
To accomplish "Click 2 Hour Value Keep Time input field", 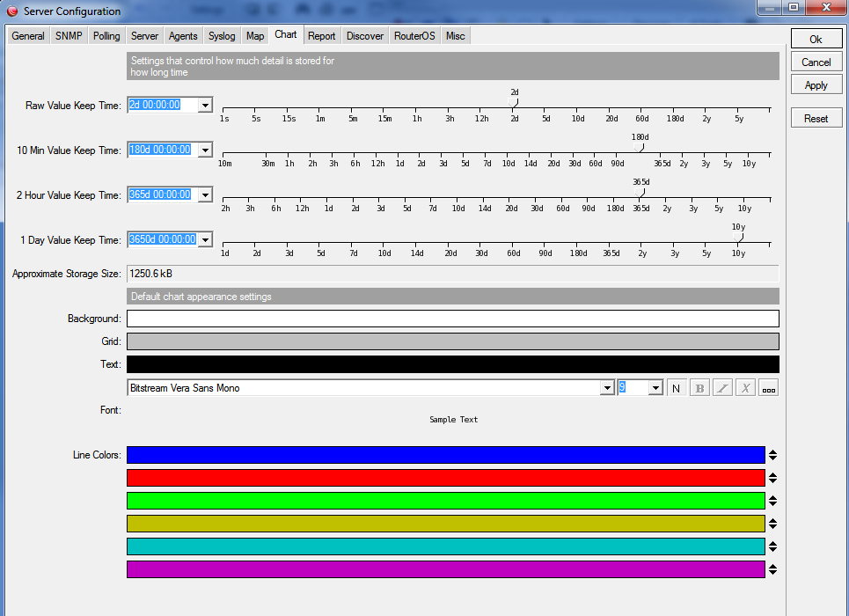I will point(163,195).
